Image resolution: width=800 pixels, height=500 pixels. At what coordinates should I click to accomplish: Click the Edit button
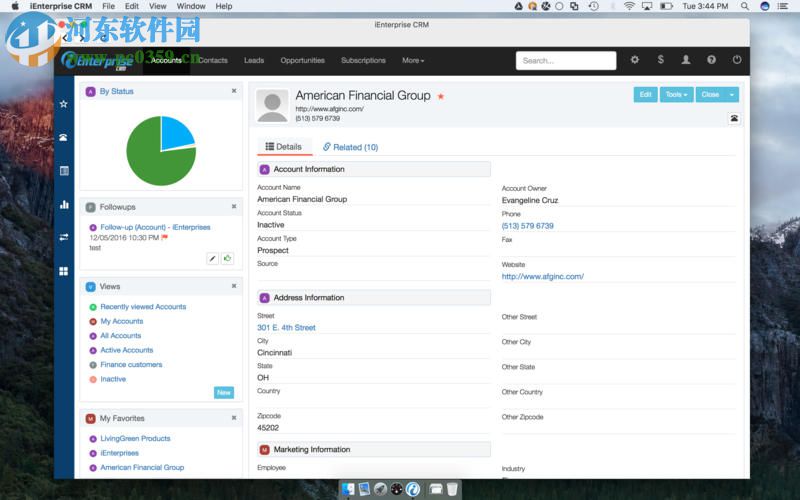645,94
